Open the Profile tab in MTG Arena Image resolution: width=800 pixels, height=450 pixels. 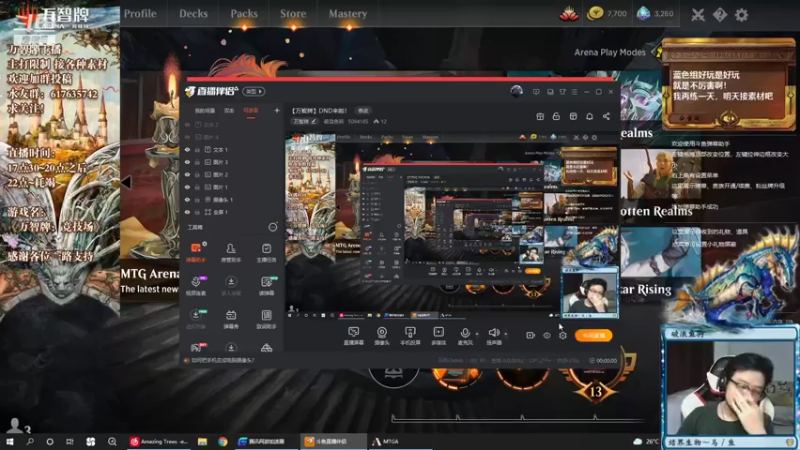(x=140, y=14)
